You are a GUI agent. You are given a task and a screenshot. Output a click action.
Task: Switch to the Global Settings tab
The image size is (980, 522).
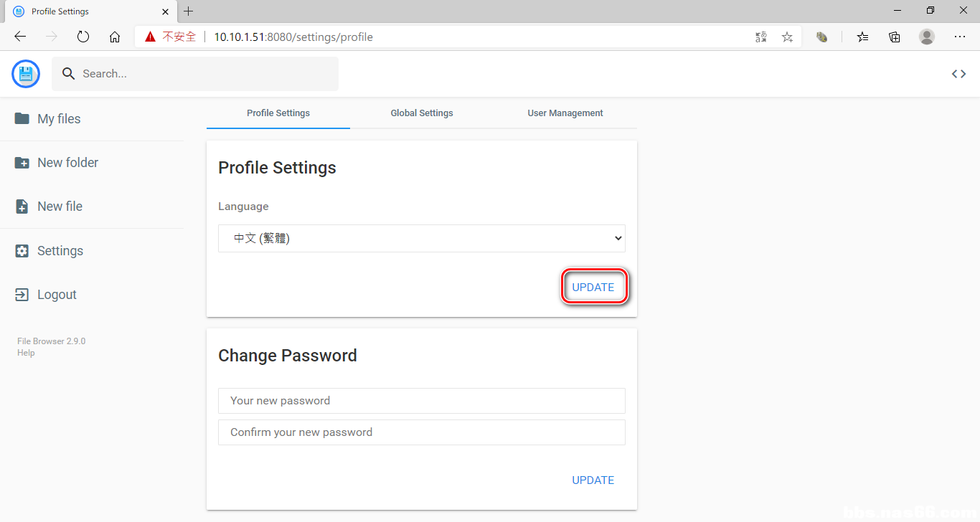pyautogui.click(x=422, y=113)
